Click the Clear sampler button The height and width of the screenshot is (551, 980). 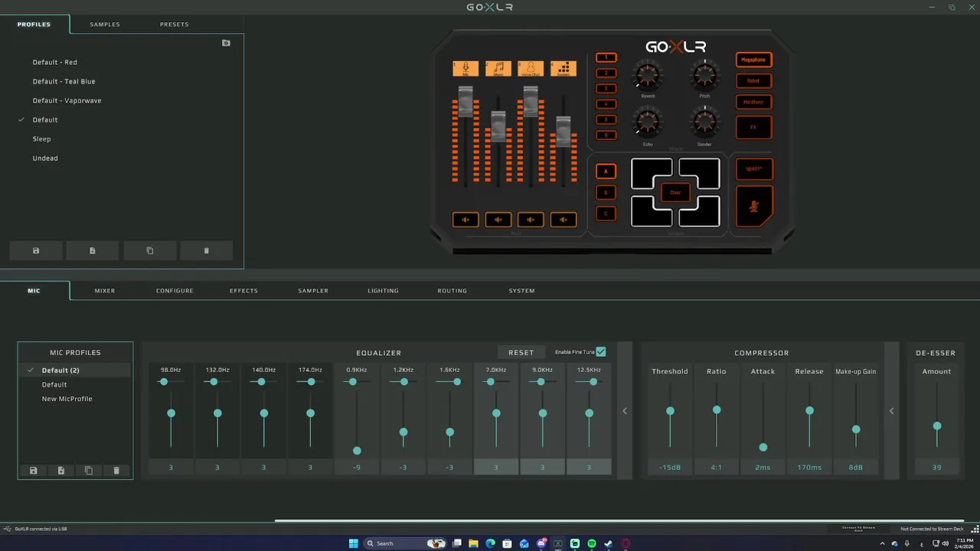[675, 193]
